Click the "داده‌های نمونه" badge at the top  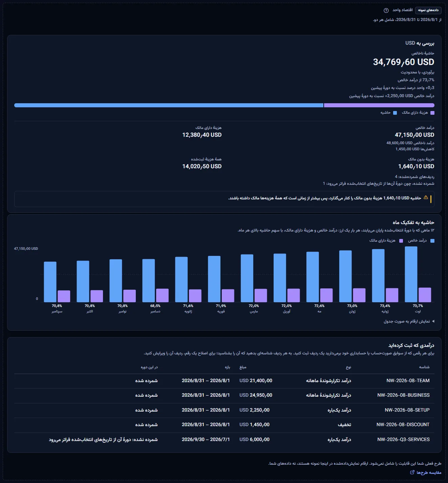428,10
